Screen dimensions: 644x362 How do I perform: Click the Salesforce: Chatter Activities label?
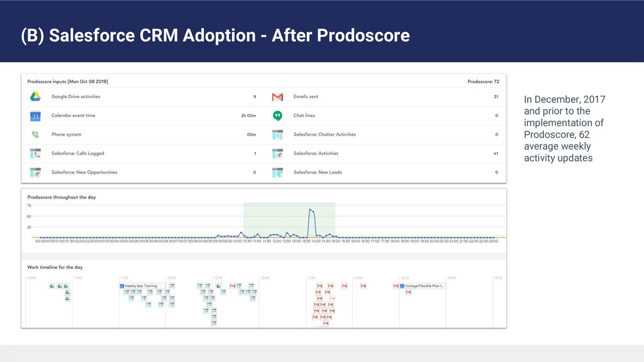pyautogui.click(x=325, y=134)
